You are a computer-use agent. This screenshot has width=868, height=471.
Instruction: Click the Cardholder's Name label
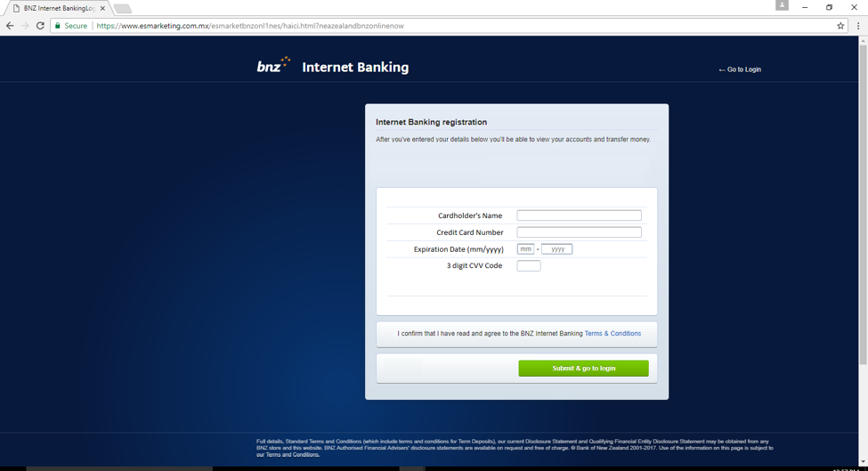(x=470, y=215)
